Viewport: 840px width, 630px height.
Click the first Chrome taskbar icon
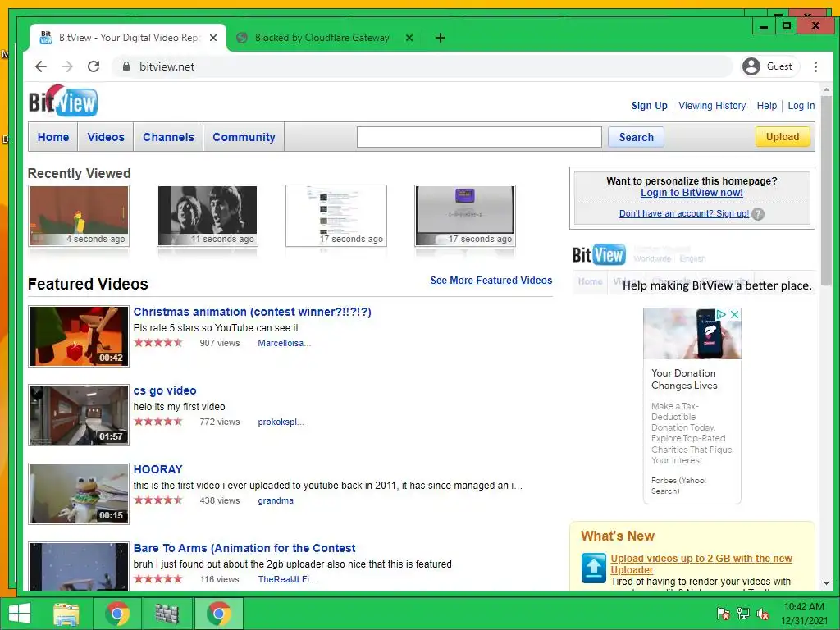coord(117,614)
